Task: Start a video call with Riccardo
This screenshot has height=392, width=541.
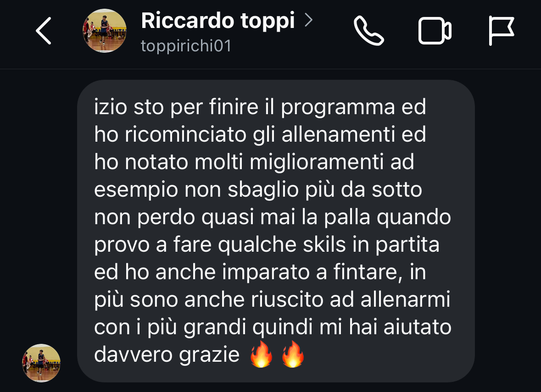Action: (435, 31)
